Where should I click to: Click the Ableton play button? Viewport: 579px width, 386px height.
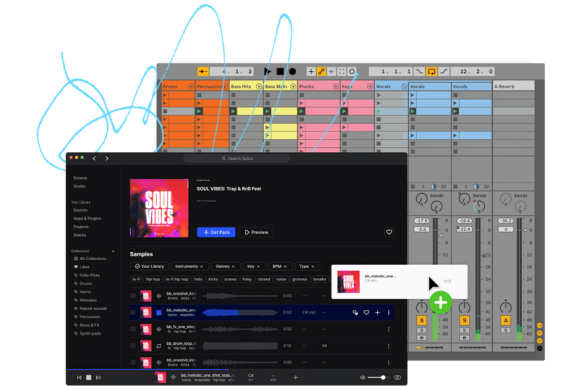point(267,71)
